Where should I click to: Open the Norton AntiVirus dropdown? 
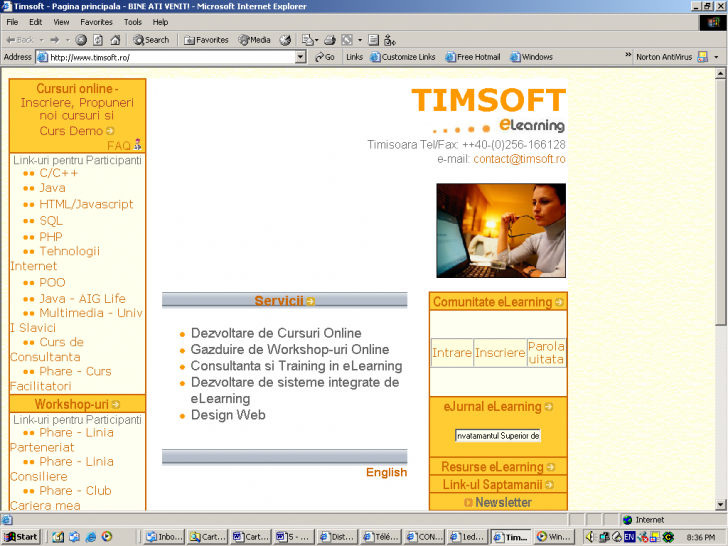[716, 57]
